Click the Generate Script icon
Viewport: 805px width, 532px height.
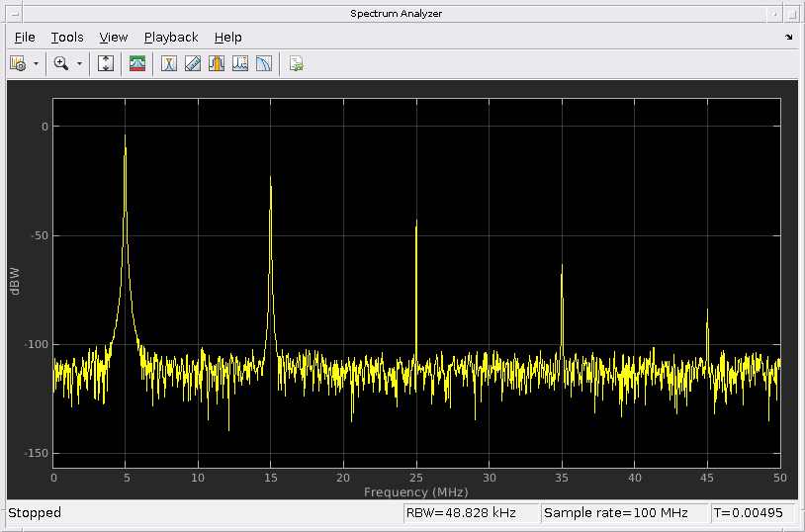[296, 63]
